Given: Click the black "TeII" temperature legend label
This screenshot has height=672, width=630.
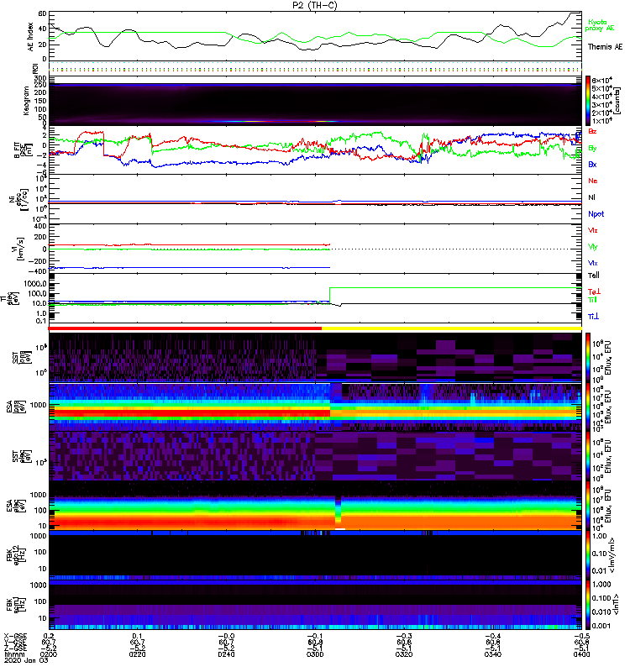Looking at the screenshot, I should 594,276.
